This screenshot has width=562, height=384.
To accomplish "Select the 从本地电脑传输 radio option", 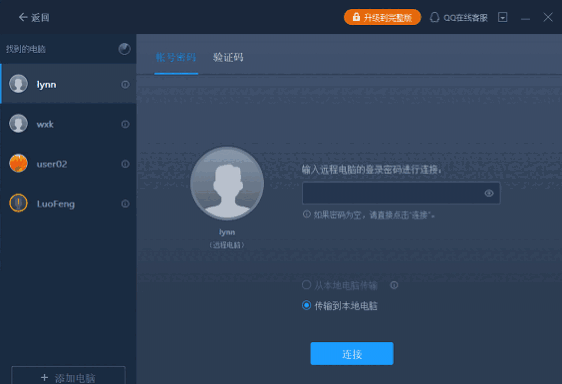I will pyautogui.click(x=306, y=285).
